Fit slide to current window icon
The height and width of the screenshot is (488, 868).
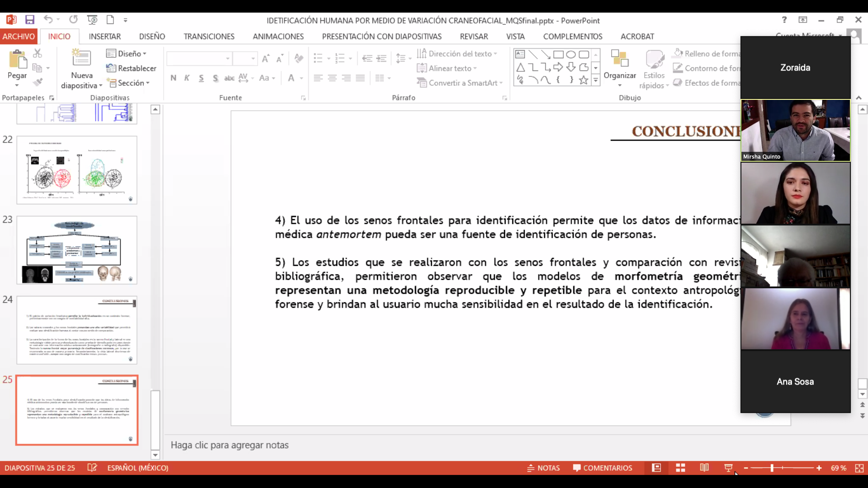click(859, 468)
